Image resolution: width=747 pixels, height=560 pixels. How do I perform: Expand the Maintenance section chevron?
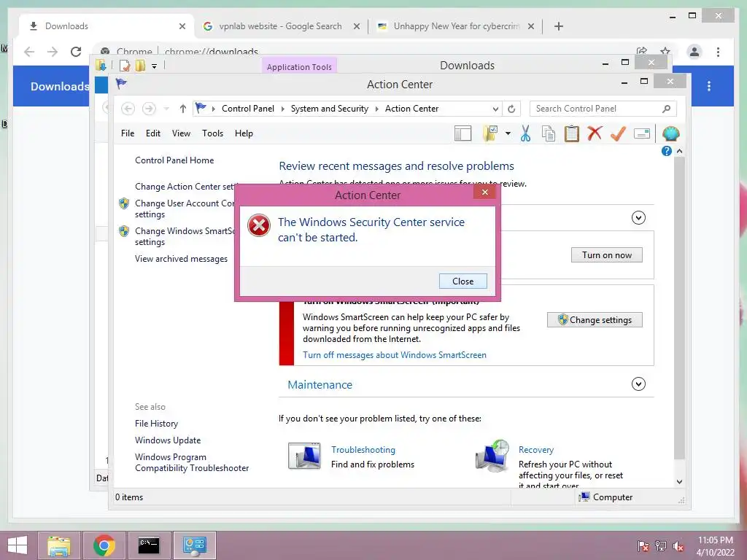tap(638, 384)
